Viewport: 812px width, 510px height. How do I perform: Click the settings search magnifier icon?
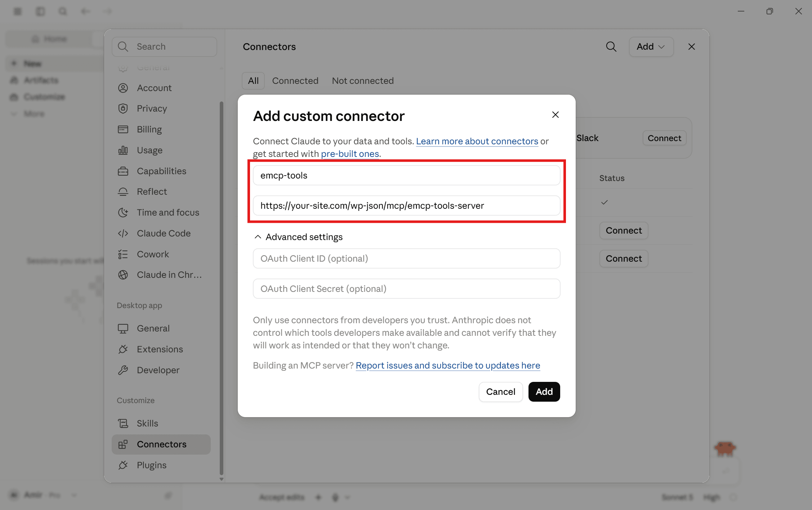[123, 46]
